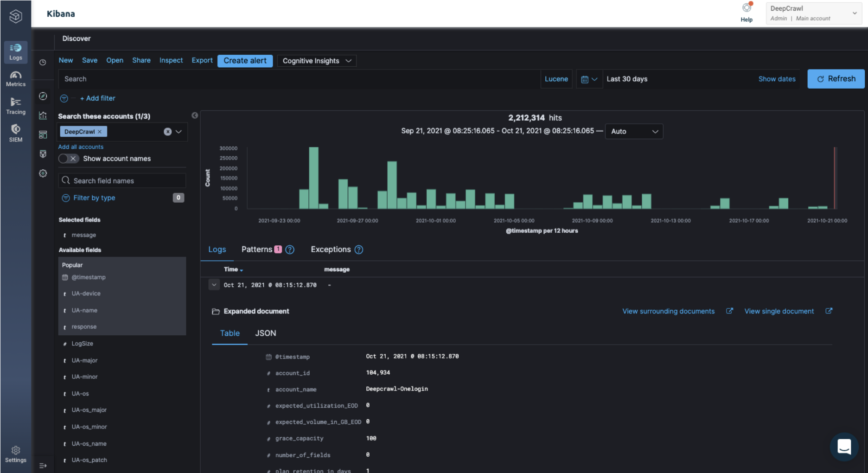Image resolution: width=868 pixels, height=473 pixels.
Task: Click the Refresh button
Action: click(x=836, y=79)
